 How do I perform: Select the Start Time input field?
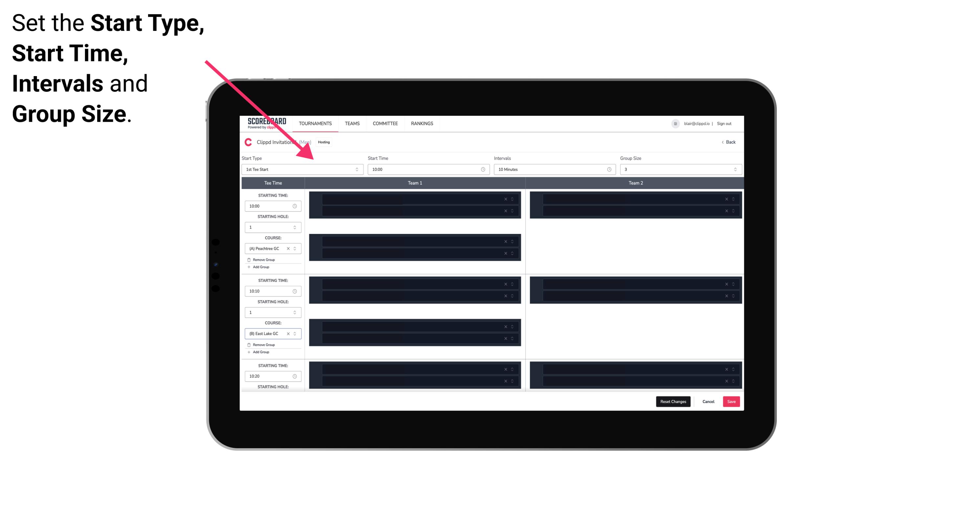click(x=428, y=169)
